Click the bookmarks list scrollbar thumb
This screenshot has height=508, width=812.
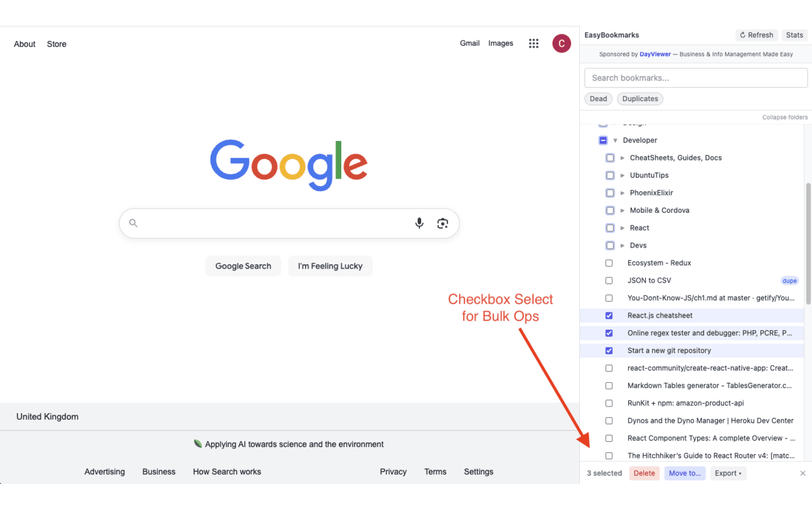808,244
